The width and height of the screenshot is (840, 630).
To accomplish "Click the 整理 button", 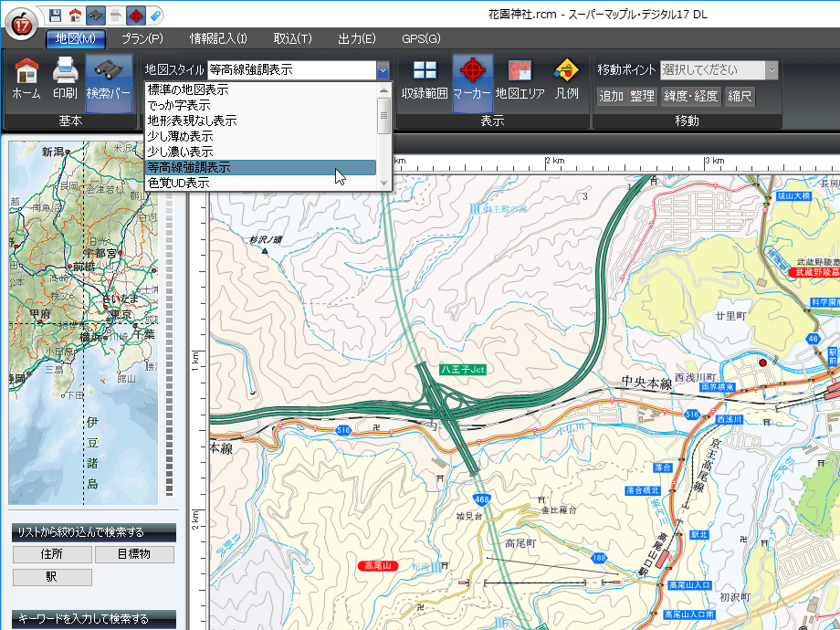I will (642, 97).
